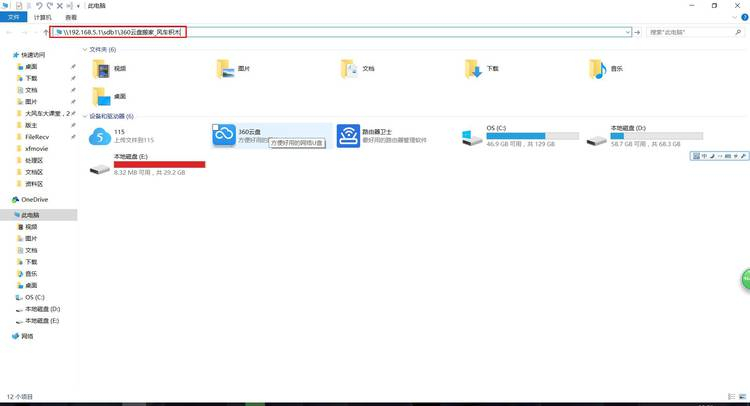The width and height of the screenshot is (750, 406).
Task: Select the 本地磁盘 (D:) drive icon
Action: click(596, 141)
